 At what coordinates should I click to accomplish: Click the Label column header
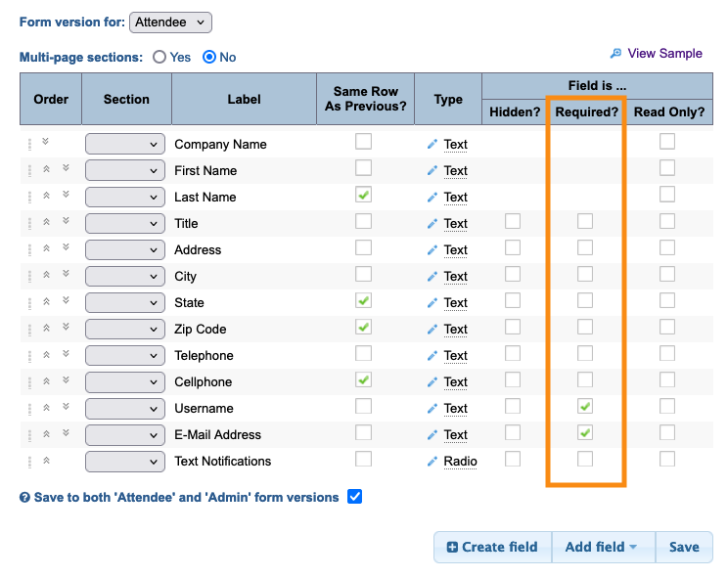(x=244, y=99)
